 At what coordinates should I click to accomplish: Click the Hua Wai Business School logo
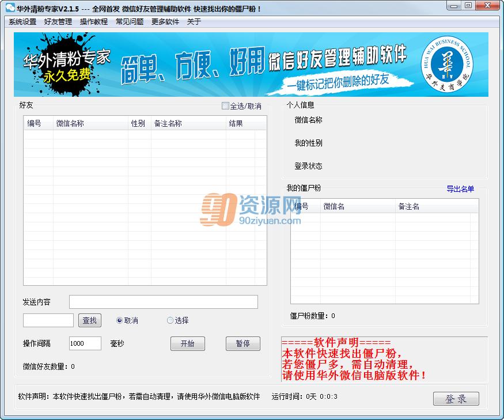[x=447, y=64]
